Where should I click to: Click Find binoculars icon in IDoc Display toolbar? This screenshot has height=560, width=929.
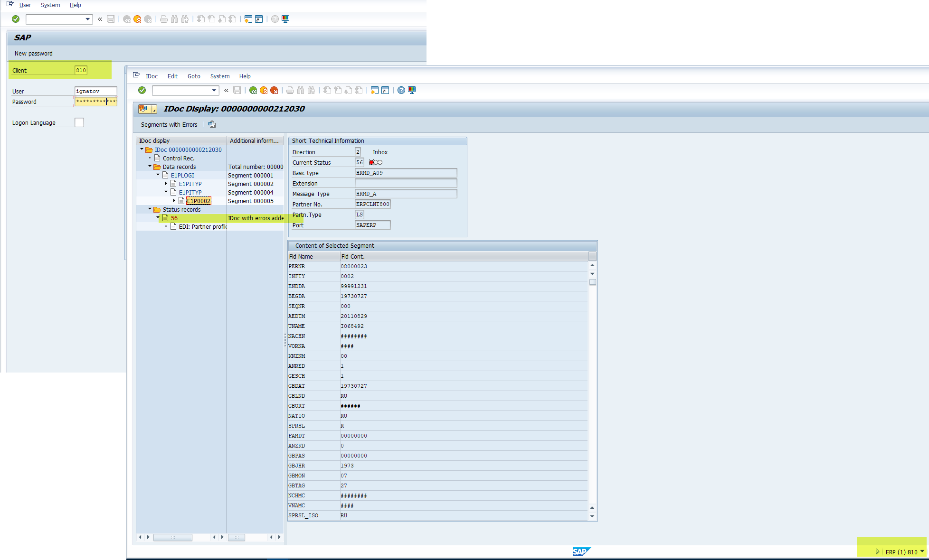301,90
